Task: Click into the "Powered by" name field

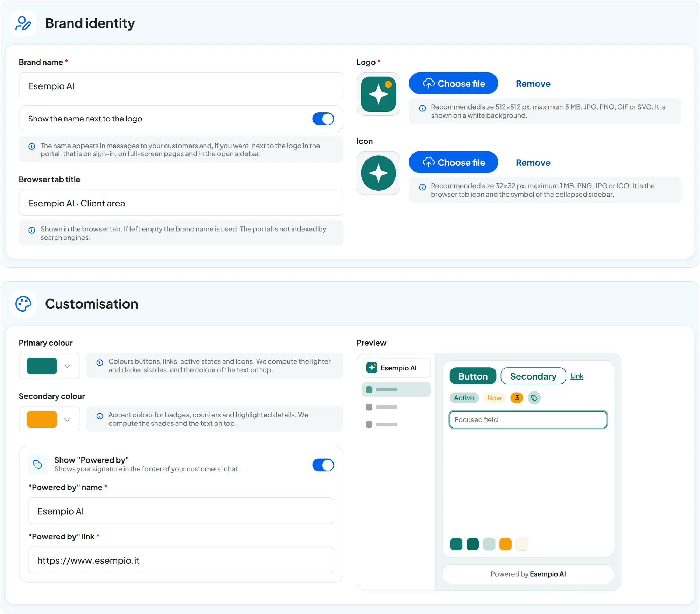Action: click(x=181, y=511)
